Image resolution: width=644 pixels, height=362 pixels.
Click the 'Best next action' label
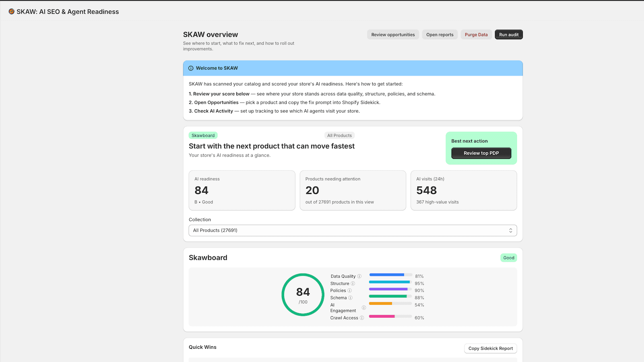click(469, 141)
